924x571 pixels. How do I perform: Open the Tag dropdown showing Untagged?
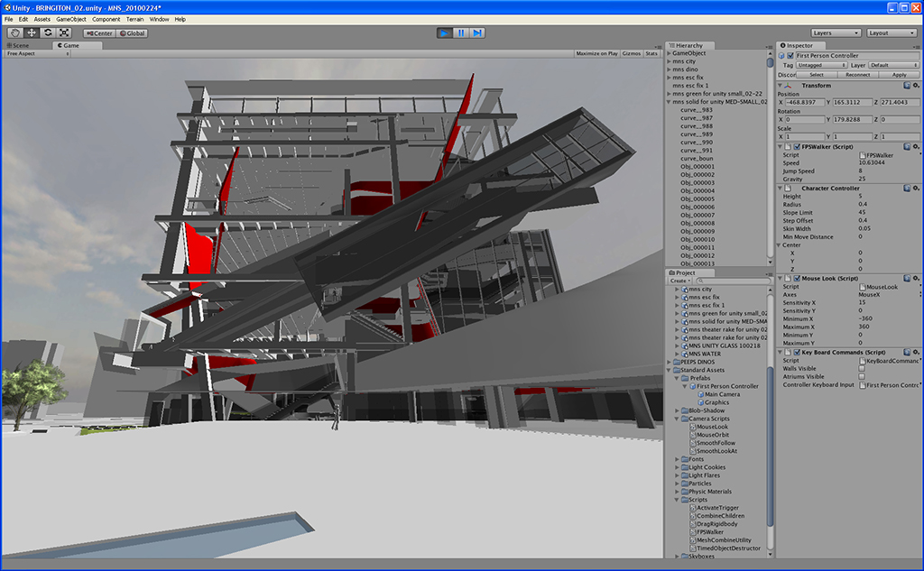821,65
